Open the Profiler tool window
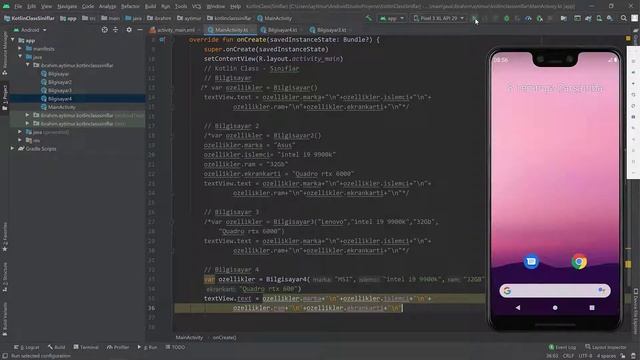Viewport: 640px width, 360px height. (118, 347)
